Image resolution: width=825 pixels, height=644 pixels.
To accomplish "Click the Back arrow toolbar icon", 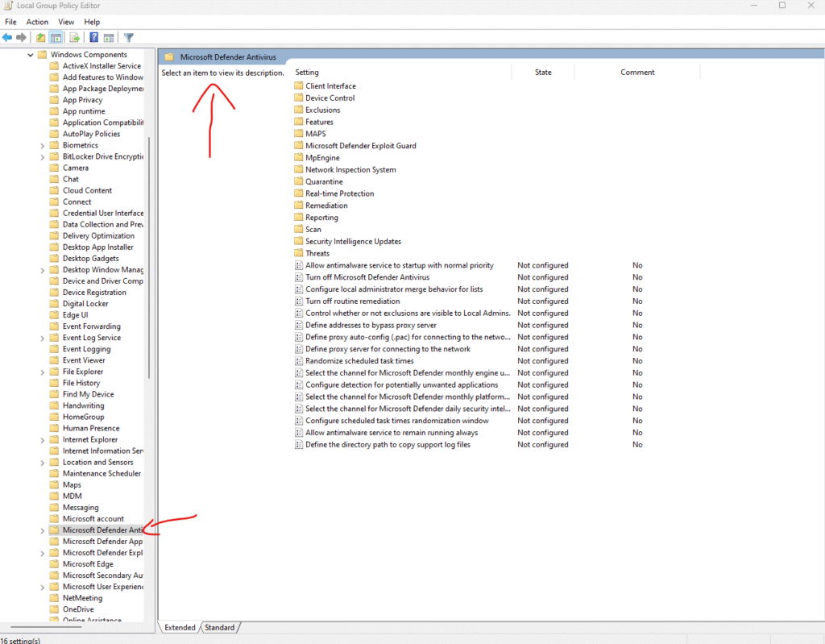I will (x=7, y=37).
